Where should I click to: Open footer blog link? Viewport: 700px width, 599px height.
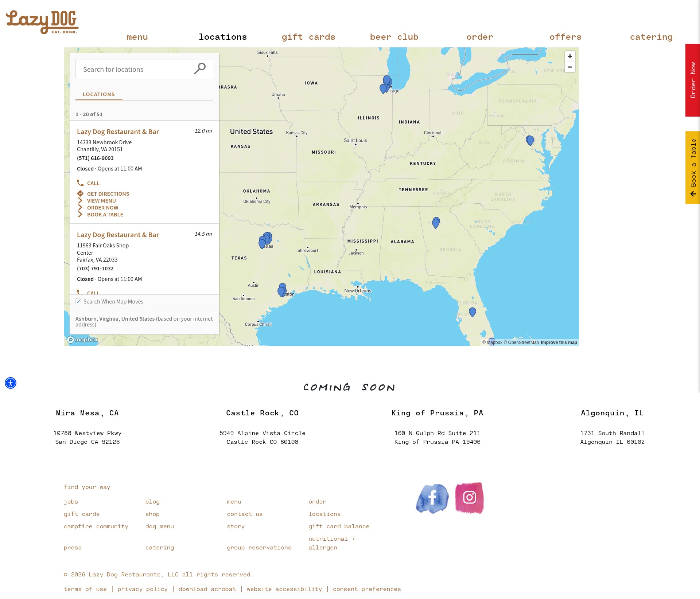tap(152, 502)
